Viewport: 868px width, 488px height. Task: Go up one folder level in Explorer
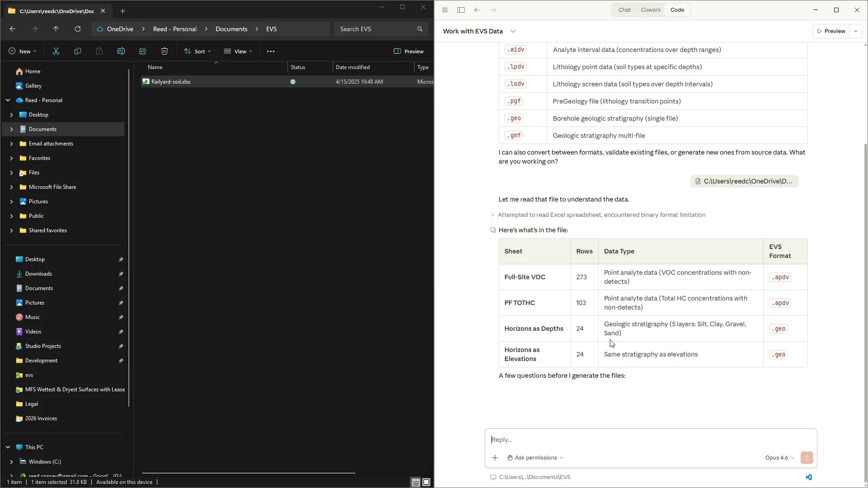click(56, 29)
